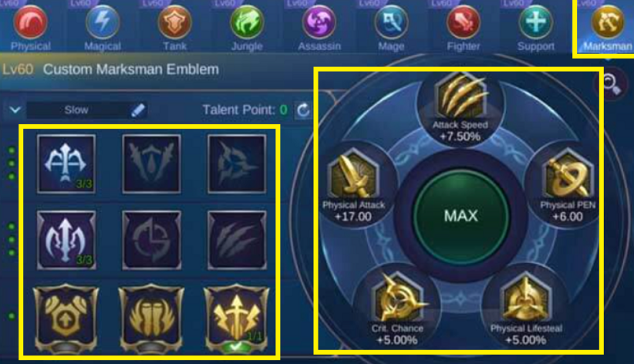Image resolution: width=634 pixels, height=364 pixels.
Task: Open the magnifier search icon
Action: click(612, 84)
